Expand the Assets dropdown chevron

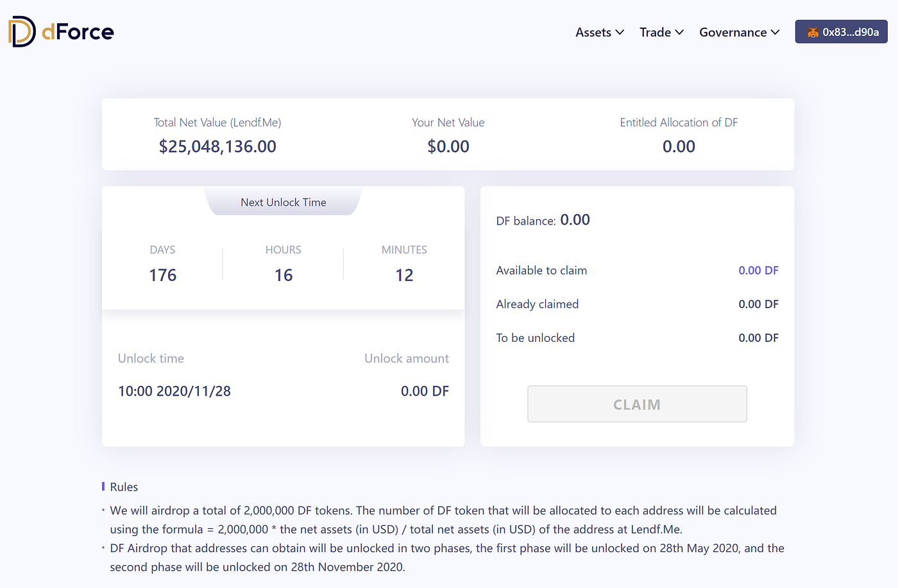(x=620, y=32)
